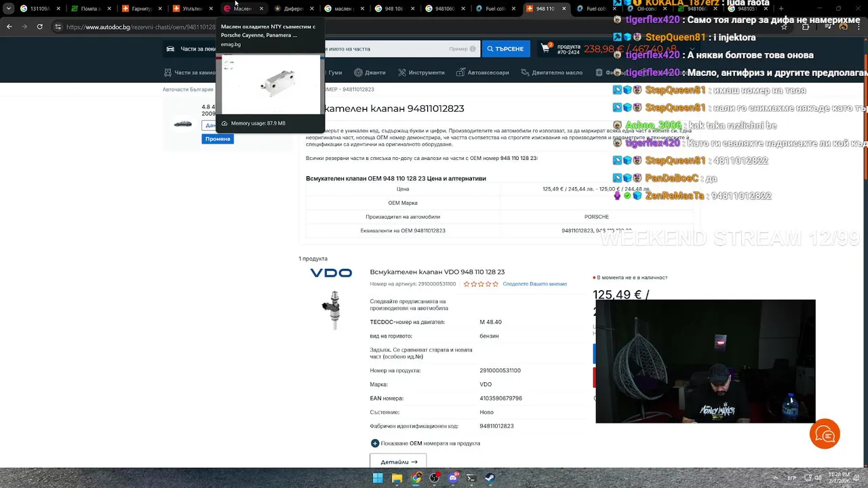Switch to the Дифере tab
Screen dimensions: 868x488
pos(293,9)
